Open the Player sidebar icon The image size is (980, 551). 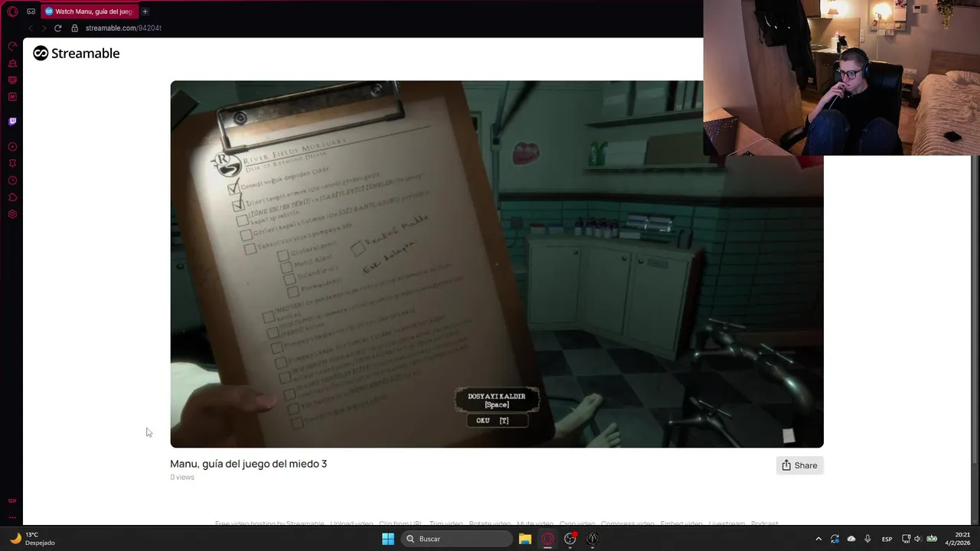[12, 147]
